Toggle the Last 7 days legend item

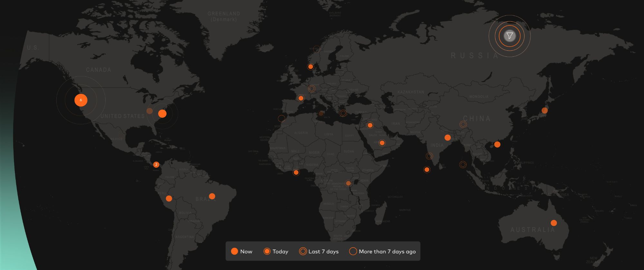[x=319, y=251]
